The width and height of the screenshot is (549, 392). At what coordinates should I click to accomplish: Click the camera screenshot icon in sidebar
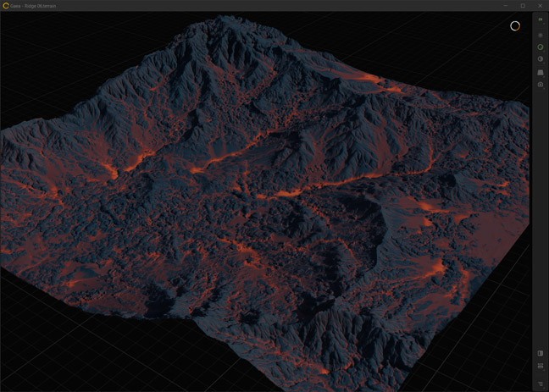click(541, 85)
